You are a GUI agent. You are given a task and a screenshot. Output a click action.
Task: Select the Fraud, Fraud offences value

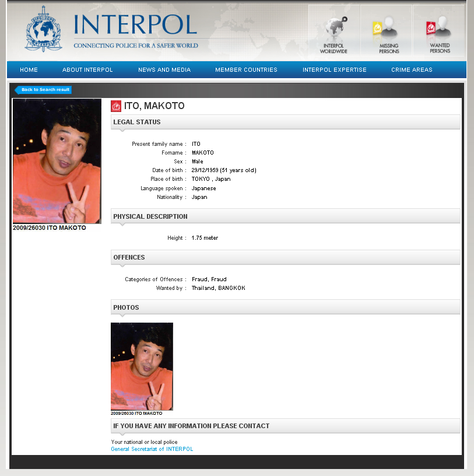(209, 279)
